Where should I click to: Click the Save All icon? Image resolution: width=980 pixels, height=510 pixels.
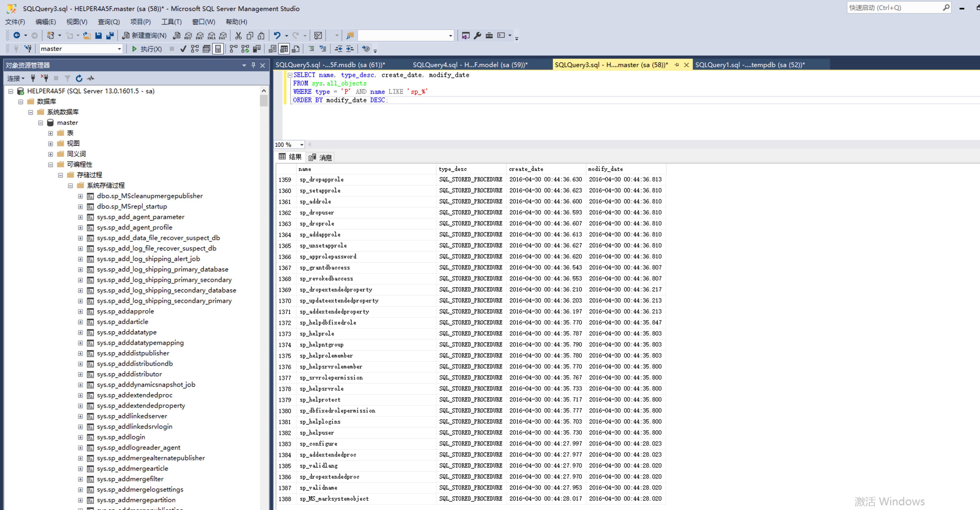pos(110,35)
